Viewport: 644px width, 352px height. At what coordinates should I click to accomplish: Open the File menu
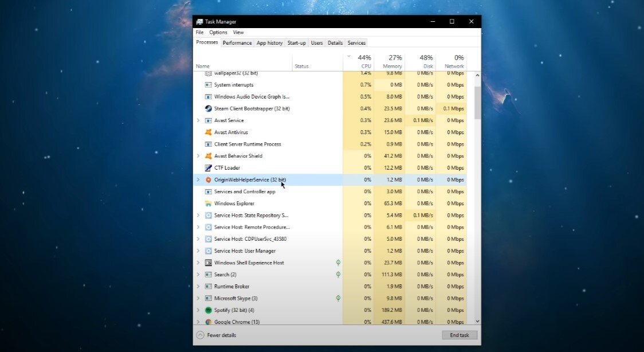tap(199, 33)
